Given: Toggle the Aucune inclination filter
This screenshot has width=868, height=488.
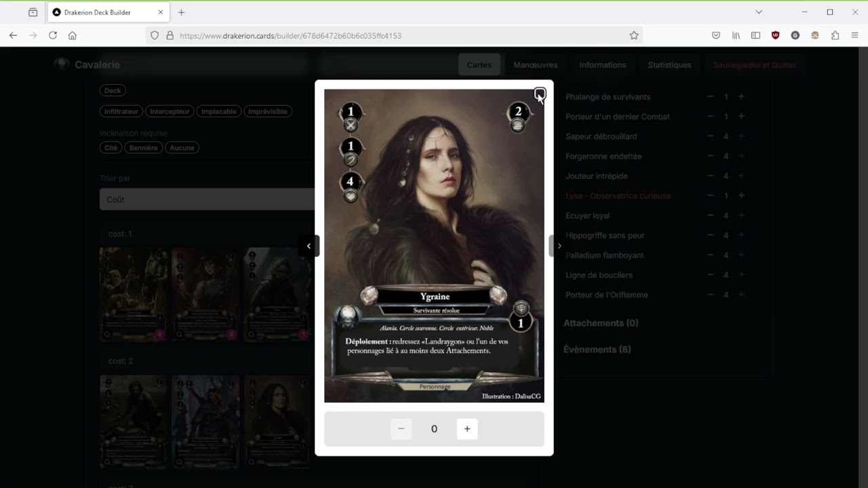Looking at the screenshot, I should (x=182, y=148).
